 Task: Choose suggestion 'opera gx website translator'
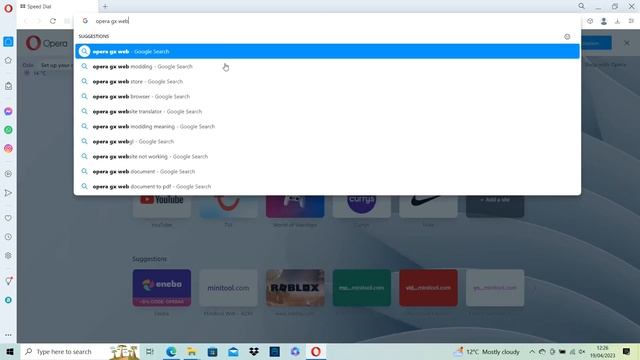327,111
